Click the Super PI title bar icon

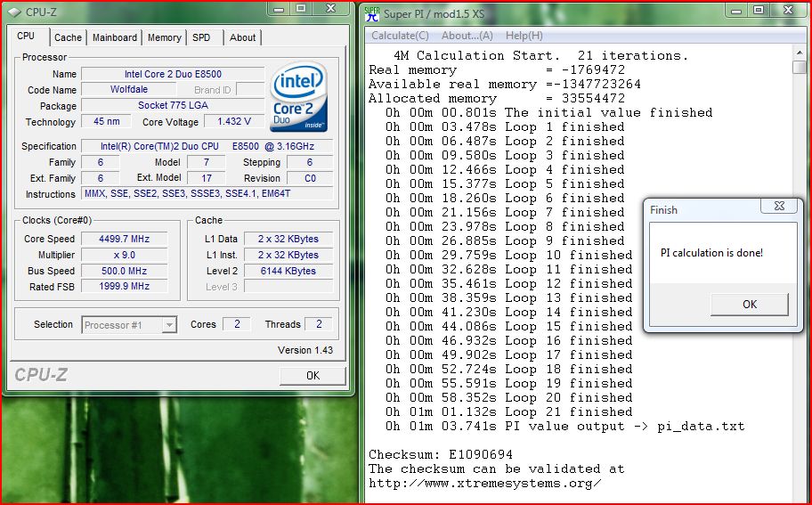(x=372, y=14)
